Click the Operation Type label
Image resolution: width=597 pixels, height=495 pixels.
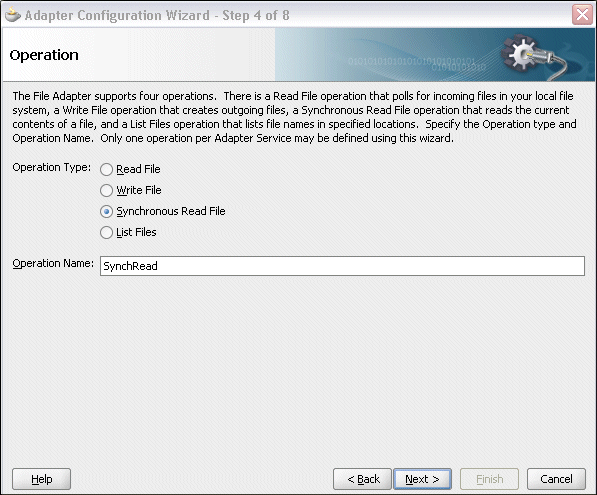coord(52,167)
